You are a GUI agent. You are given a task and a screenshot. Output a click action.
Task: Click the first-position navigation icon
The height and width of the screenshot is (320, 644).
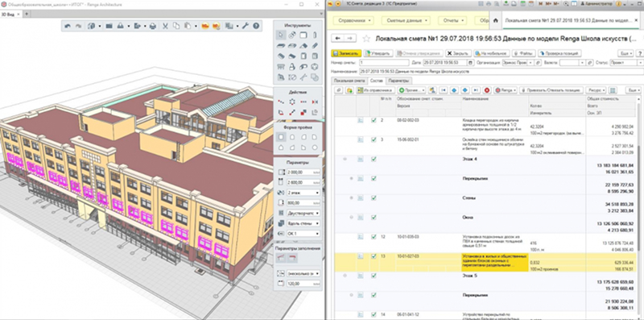444,90
